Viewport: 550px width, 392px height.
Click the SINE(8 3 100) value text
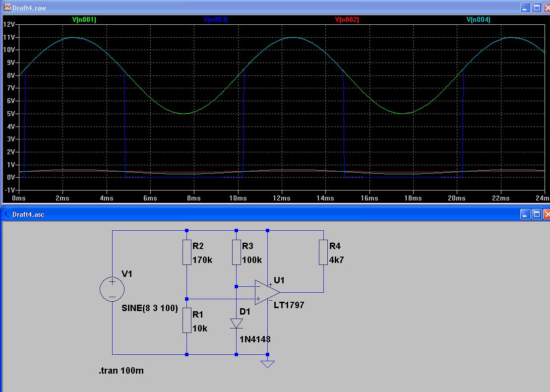coord(150,308)
